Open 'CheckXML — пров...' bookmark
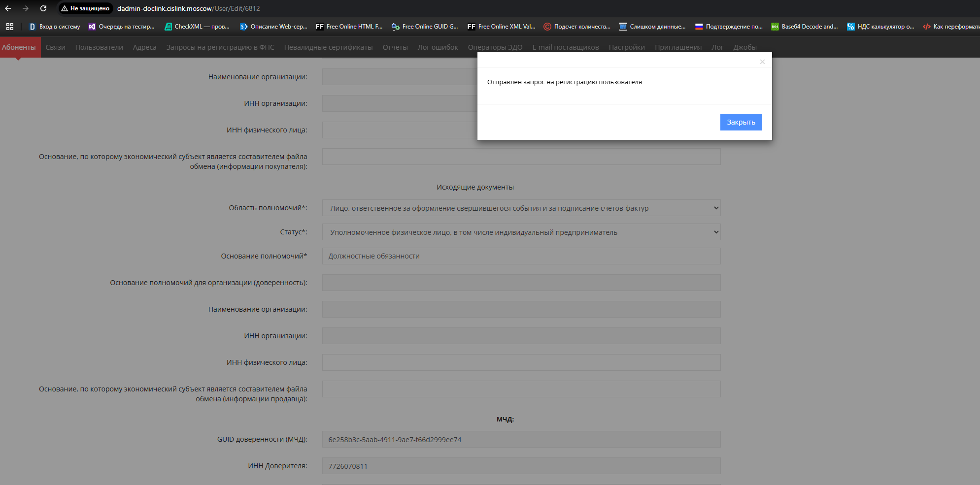Screen dimensions: 980x485 pyautogui.click(x=197, y=27)
